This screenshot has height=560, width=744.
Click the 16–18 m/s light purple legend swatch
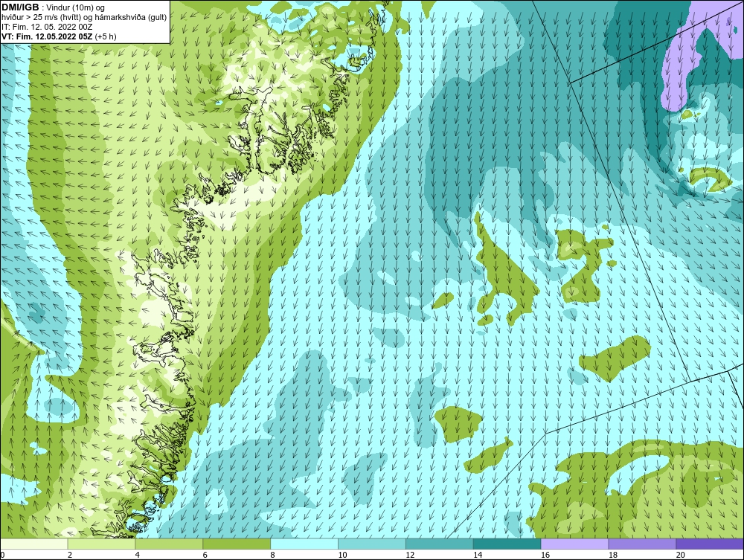point(574,544)
